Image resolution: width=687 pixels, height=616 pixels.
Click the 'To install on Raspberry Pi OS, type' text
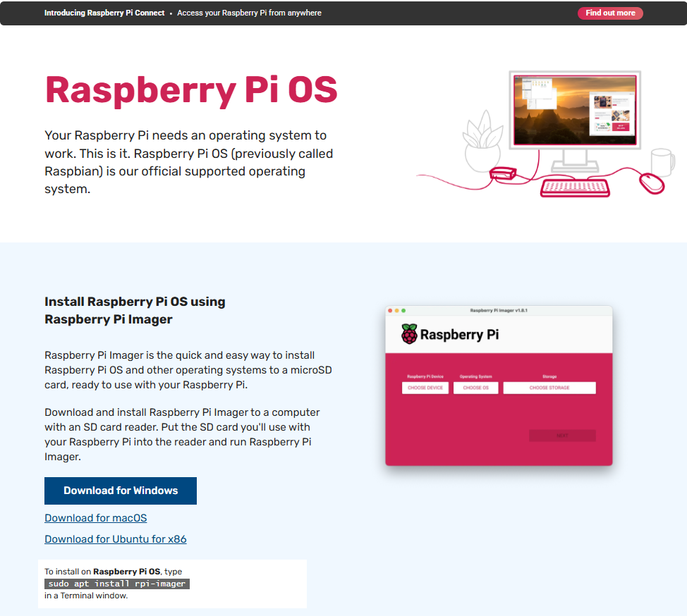(113, 572)
